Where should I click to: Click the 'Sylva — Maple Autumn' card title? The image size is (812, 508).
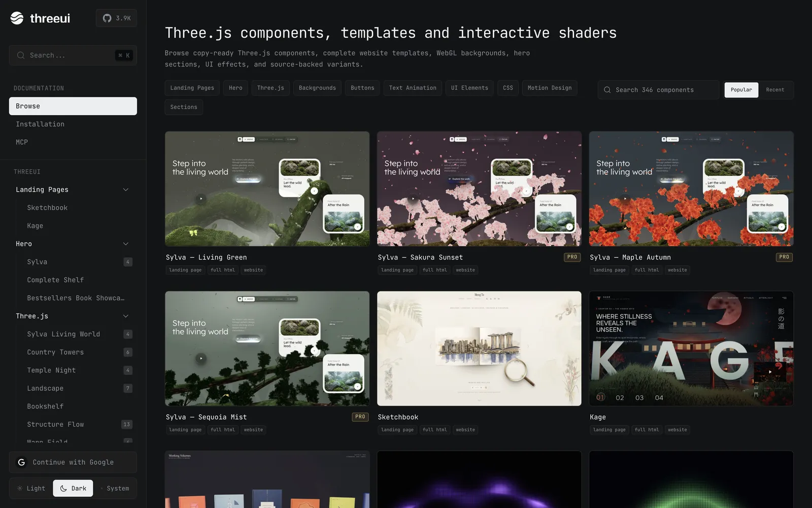630,258
